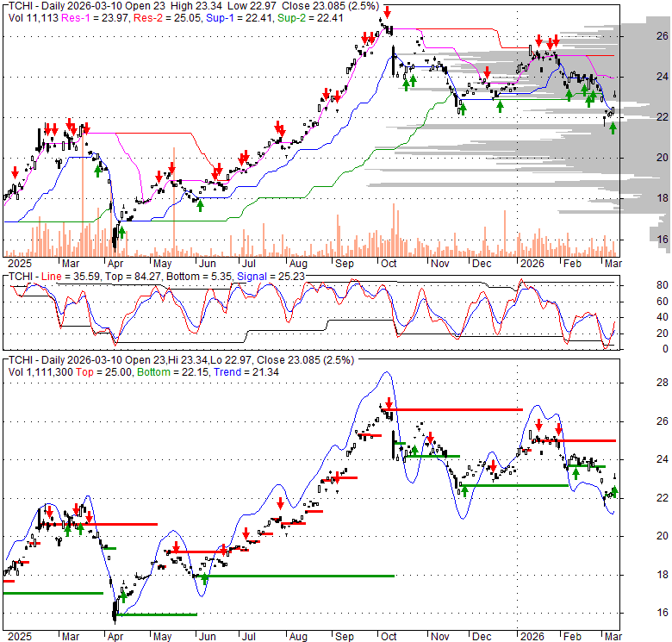Click green buy arrow under latest March 2026 candle, top chart
Viewport: 672px width, 642px height.
613,128
